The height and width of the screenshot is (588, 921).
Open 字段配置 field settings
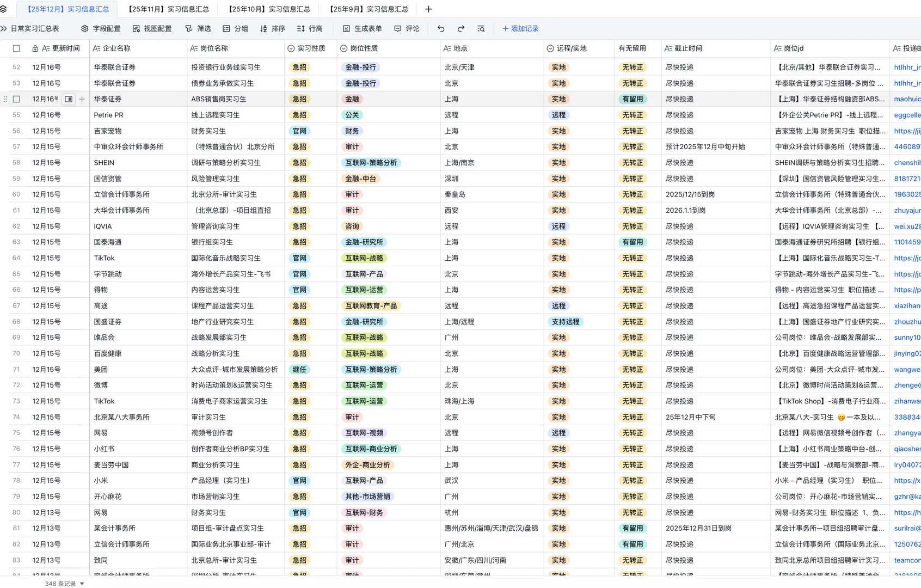coord(101,29)
